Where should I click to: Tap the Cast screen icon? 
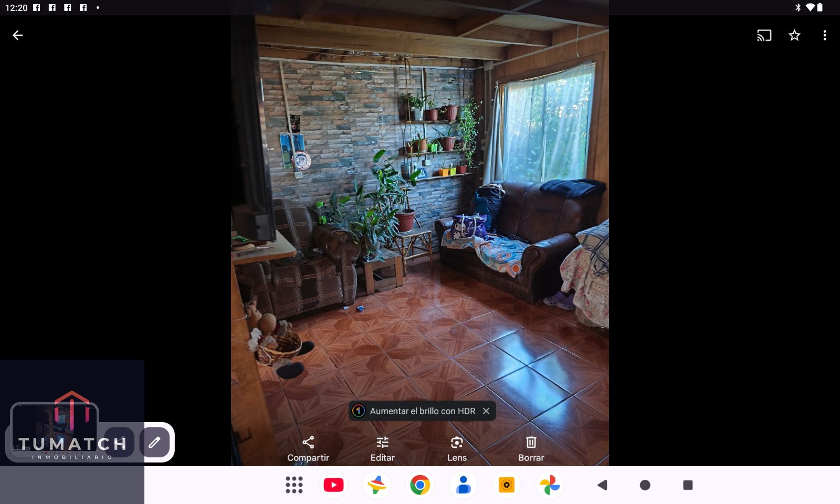[764, 35]
